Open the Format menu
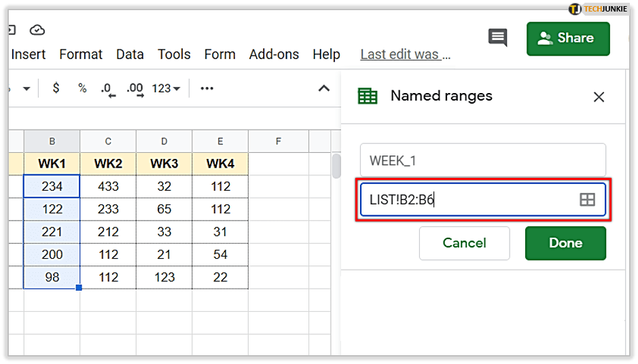Image resolution: width=638 pixels, height=364 pixels. click(81, 54)
